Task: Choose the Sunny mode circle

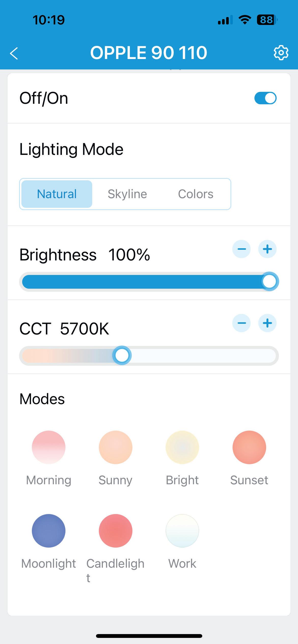Action: pos(115,447)
